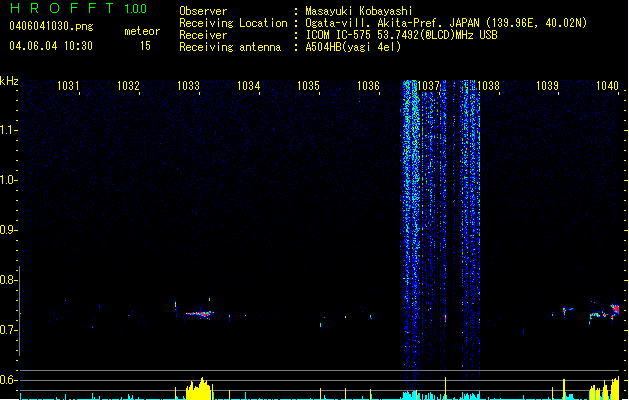
Task: Select the file name 0406041030.png
Action: tap(51, 26)
